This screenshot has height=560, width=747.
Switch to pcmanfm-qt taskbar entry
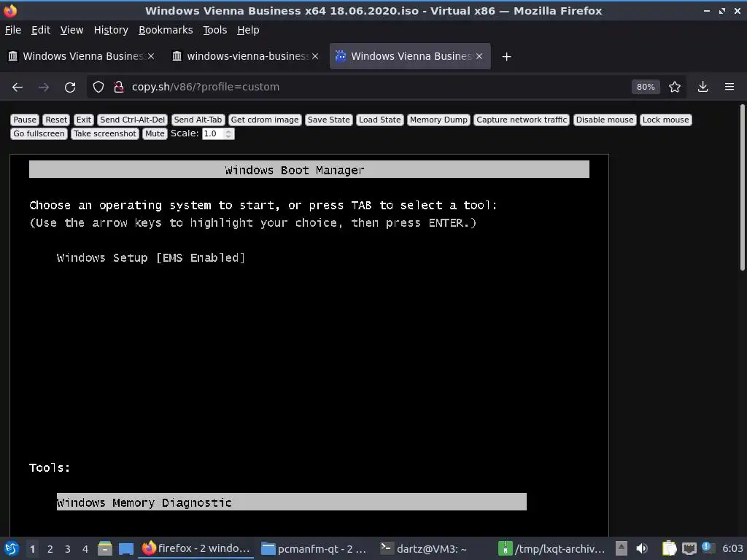tap(314, 549)
